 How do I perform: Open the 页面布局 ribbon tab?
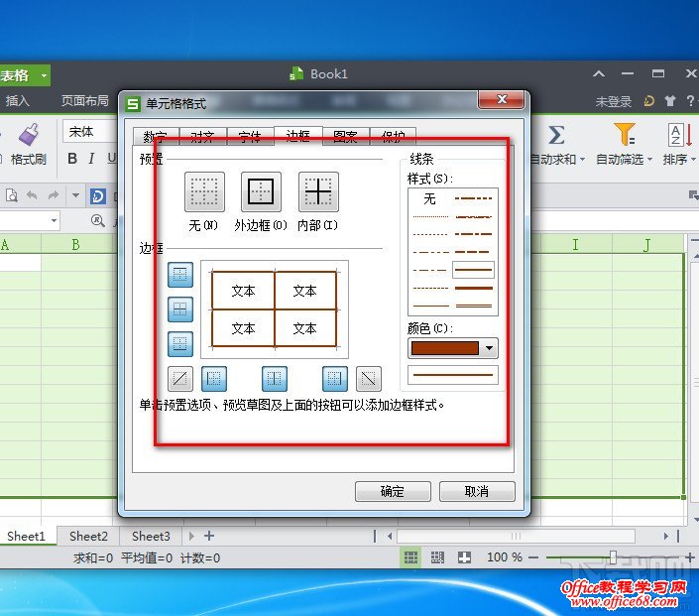84,101
